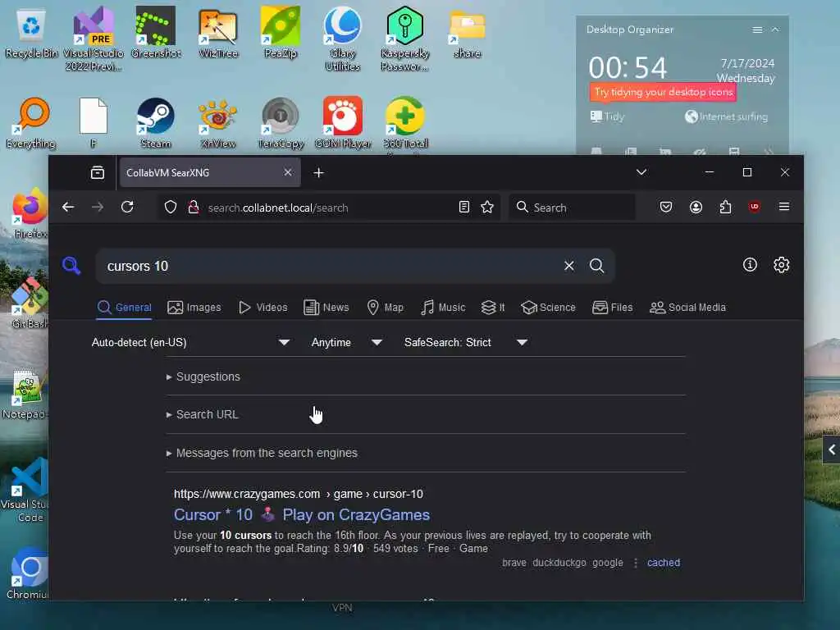The image size is (840, 630).
Task: Open Pocket save button in toolbar
Action: 666,208
